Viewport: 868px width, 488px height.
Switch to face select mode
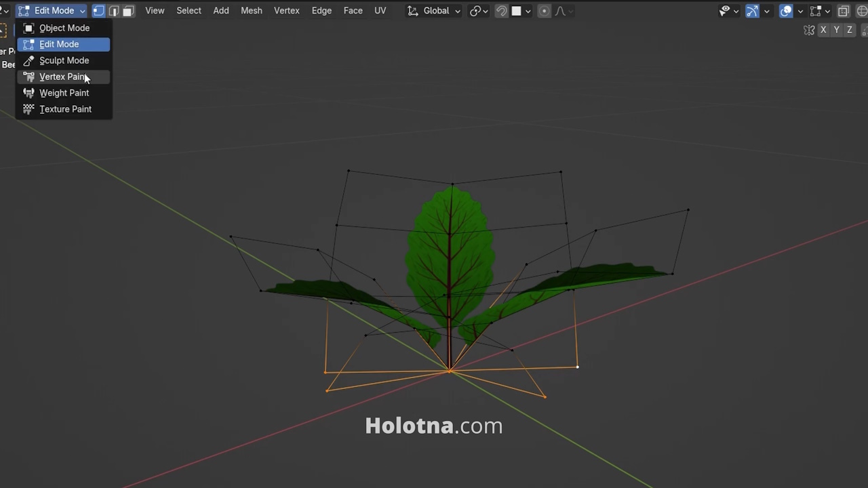(x=128, y=11)
